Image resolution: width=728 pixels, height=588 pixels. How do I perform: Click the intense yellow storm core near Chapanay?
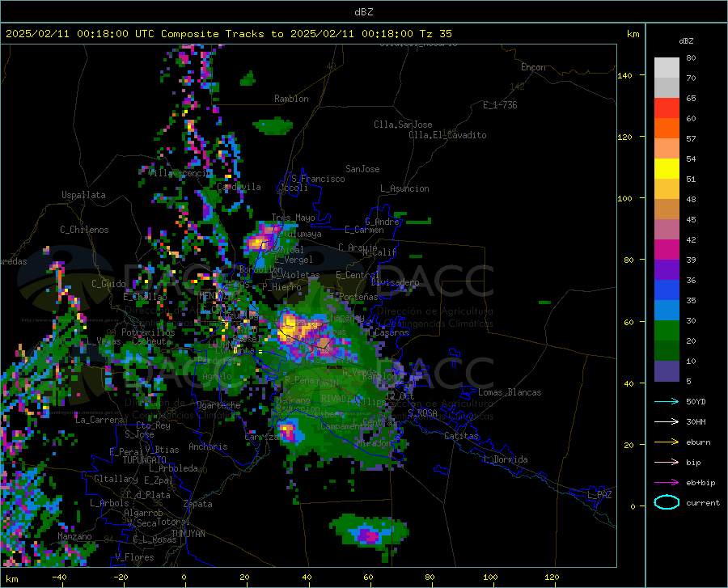(291, 325)
